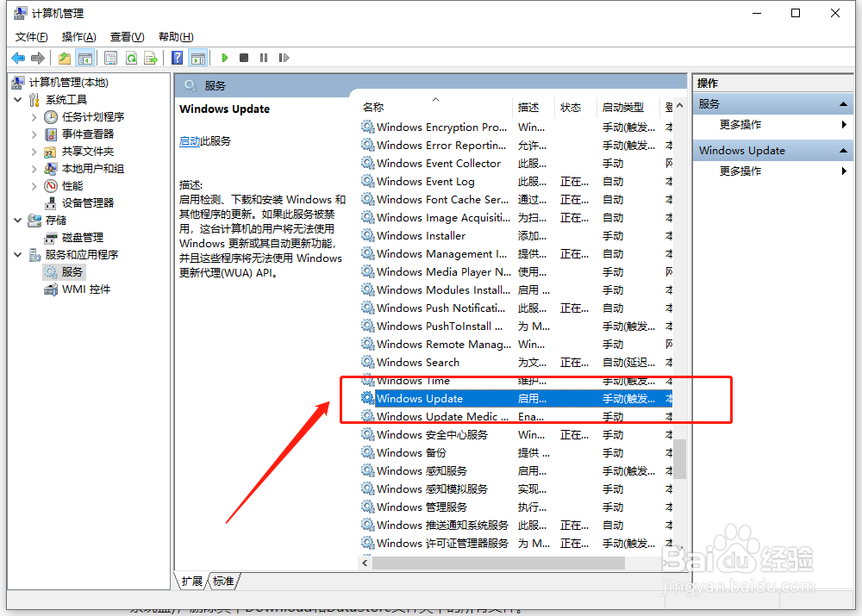
Task: Open 更多操作 under the 服务 section
Action: click(x=740, y=125)
